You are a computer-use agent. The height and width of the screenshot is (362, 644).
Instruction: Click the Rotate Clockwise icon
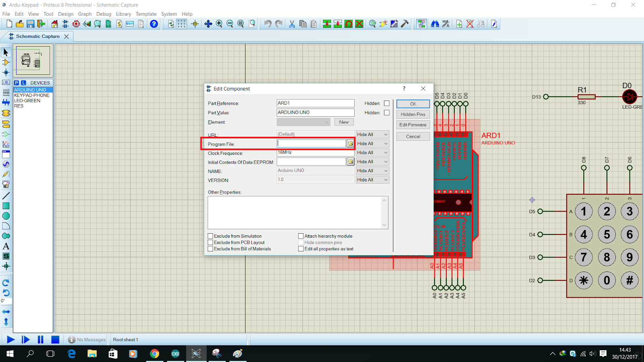pyautogui.click(x=6, y=283)
